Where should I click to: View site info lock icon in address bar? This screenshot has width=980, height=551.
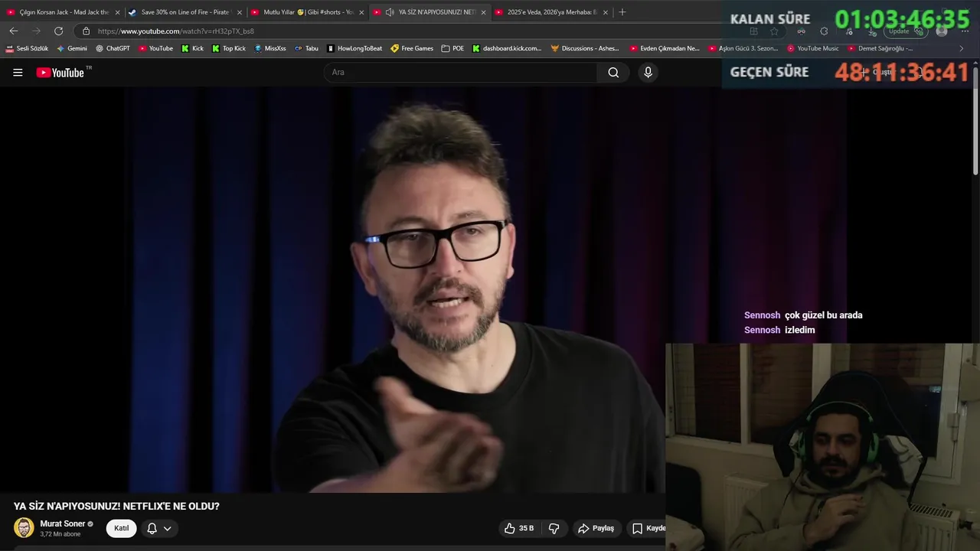pos(86,31)
